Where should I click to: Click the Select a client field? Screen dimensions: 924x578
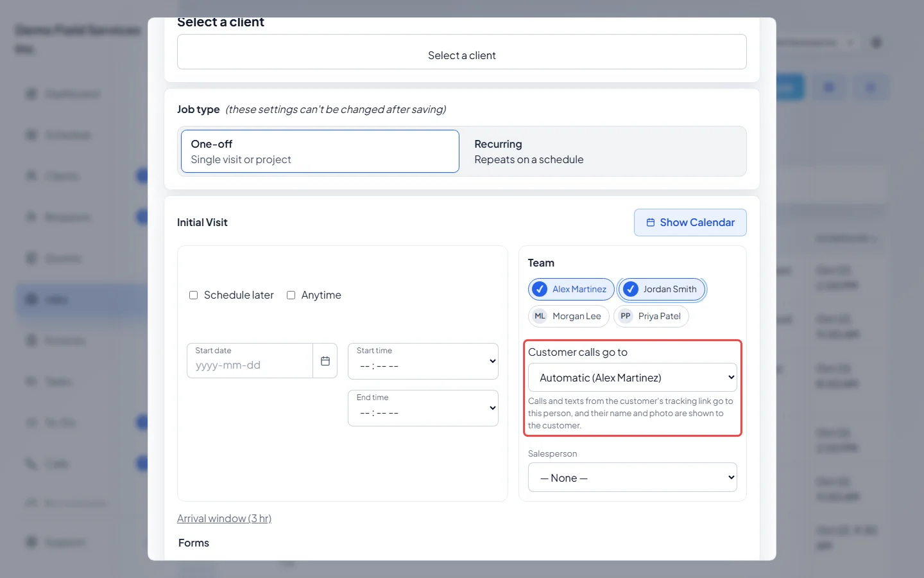click(462, 52)
